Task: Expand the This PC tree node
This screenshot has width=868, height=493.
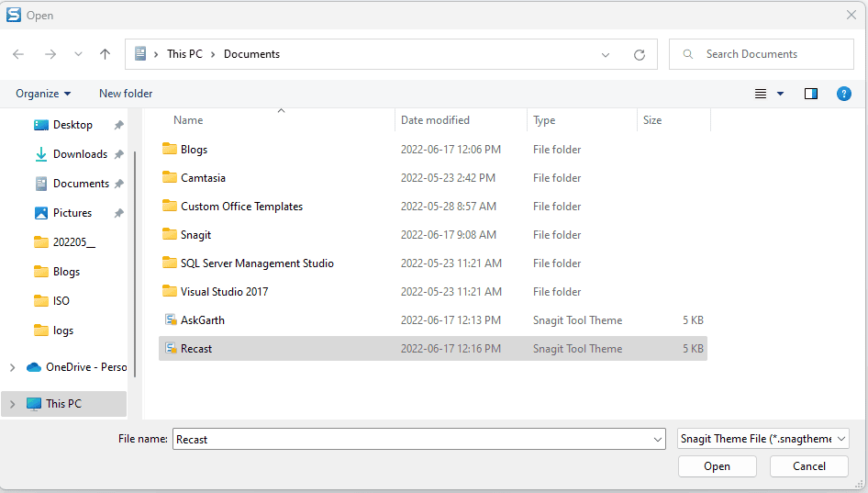Action: [x=12, y=404]
